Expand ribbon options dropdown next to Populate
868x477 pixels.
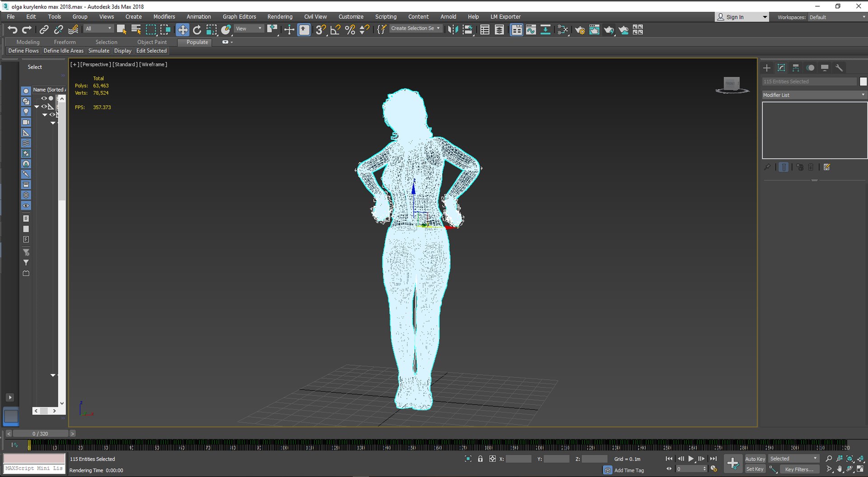point(227,42)
